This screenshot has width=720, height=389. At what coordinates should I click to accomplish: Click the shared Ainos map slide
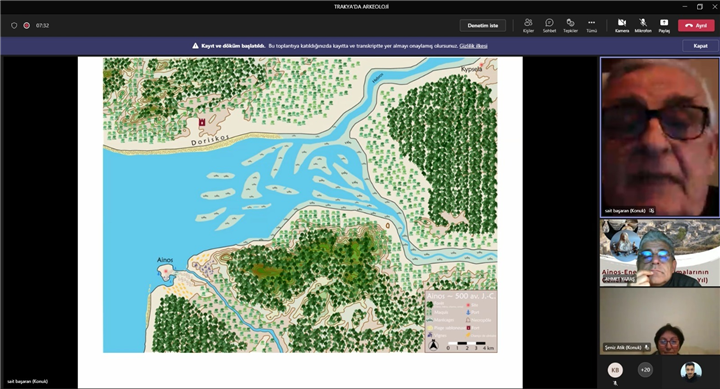[300, 205]
